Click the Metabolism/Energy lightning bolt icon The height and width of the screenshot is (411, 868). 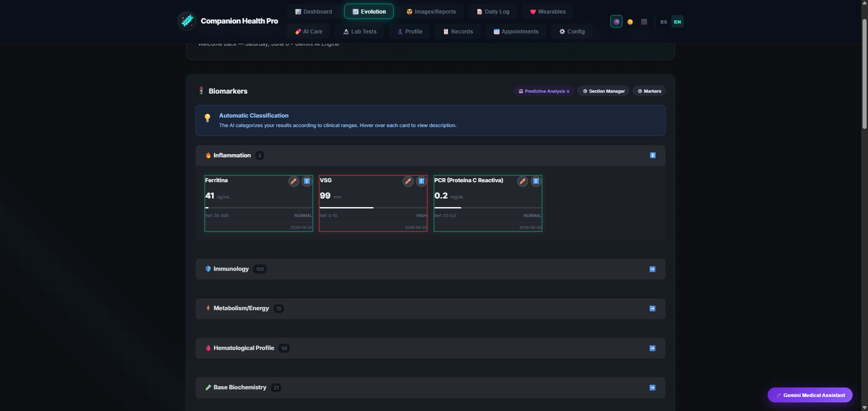coord(208,308)
